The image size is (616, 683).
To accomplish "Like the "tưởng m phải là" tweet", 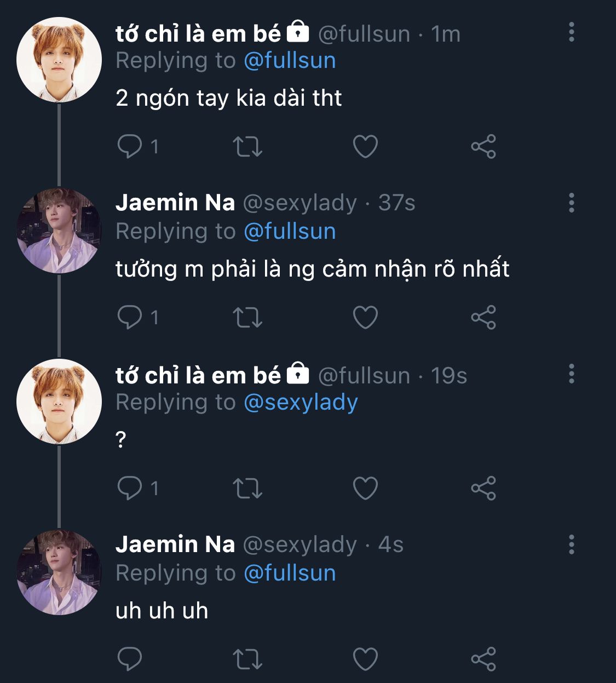I will [x=365, y=317].
